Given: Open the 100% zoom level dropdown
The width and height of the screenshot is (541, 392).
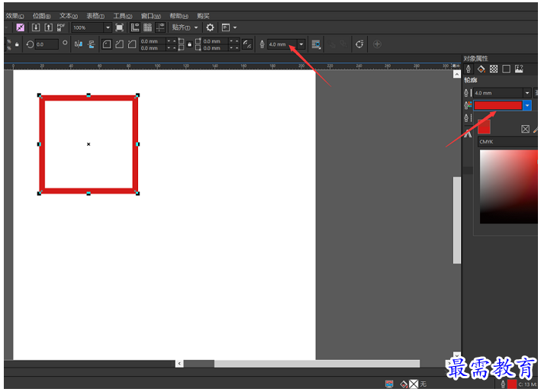Looking at the screenshot, I should pos(108,27).
